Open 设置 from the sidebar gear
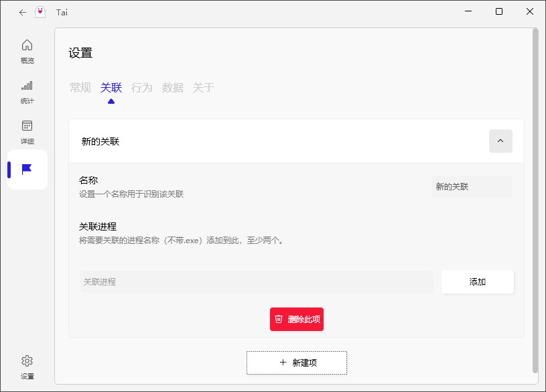The image size is (546, 392). (27, 367)
